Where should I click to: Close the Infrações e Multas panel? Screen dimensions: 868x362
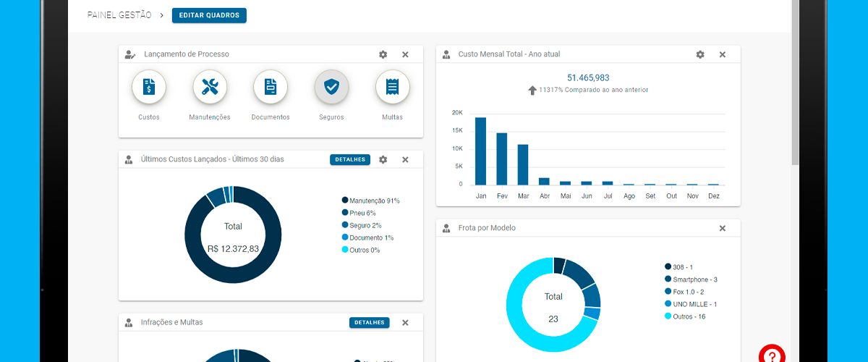[405, 322]
